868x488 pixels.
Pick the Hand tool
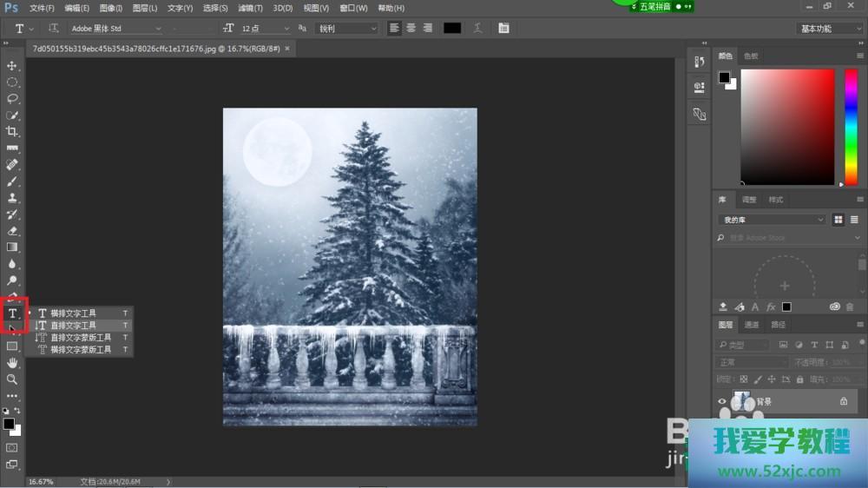12,362
